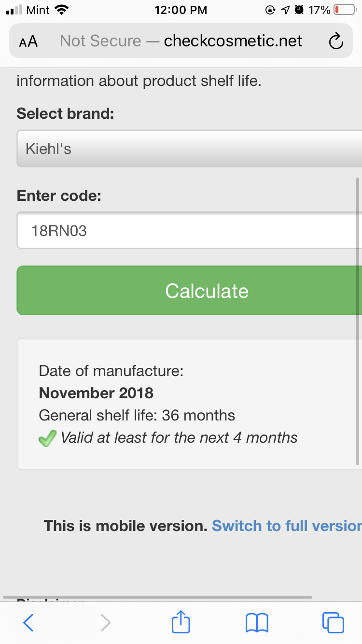Show all open tabs icon
The image size is (362, 644).
click(333, 622)
